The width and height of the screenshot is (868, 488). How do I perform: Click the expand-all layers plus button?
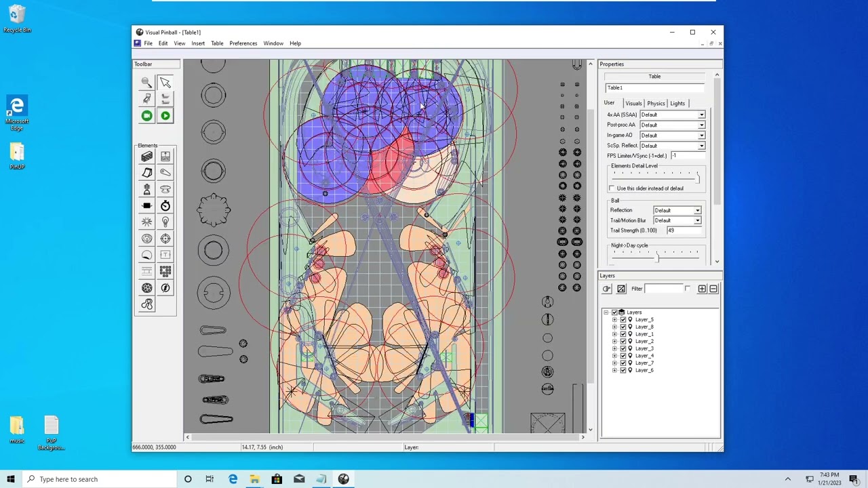[x=702, y=289]
